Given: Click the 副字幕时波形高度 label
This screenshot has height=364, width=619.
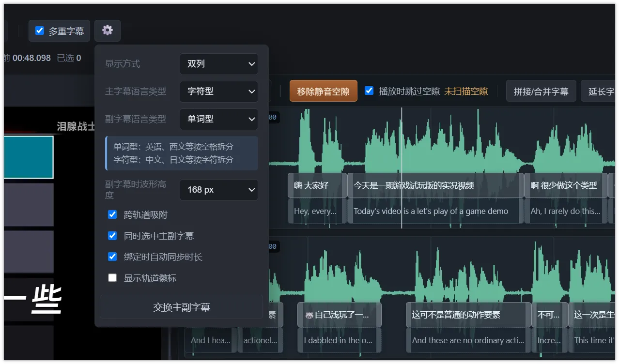Looking at the screenshot, I should coord(136,190).
